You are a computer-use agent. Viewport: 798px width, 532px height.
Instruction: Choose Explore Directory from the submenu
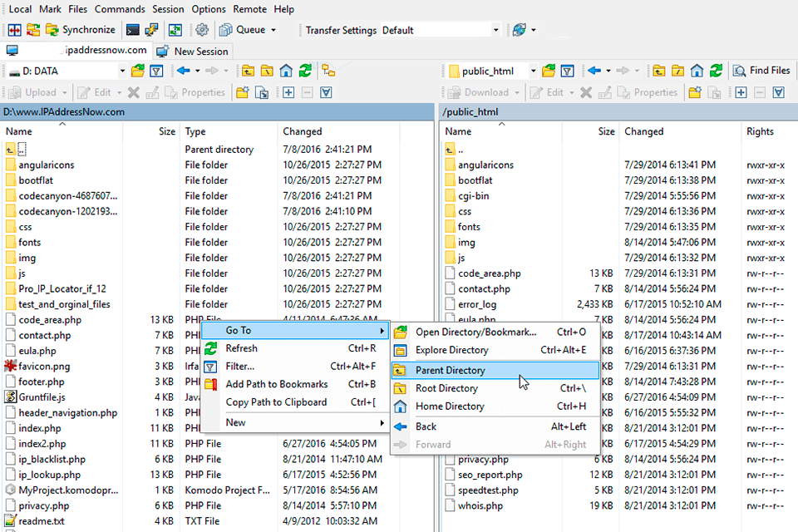tap(495, 350)
